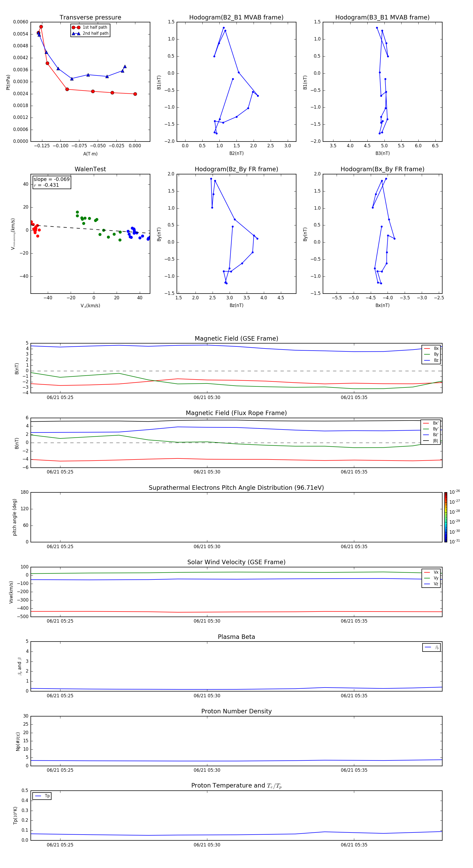Click the "Magnetic Field (Flux Rope Frame)" title
Screen dimensions: 473x868
(x=236, y=413)
